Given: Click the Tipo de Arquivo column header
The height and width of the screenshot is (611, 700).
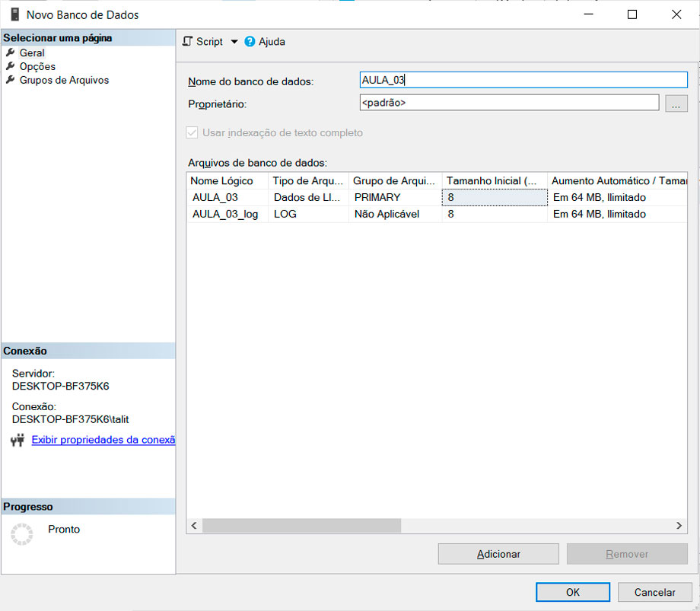Looking at the screenshot, I should (x=308, y=181).
